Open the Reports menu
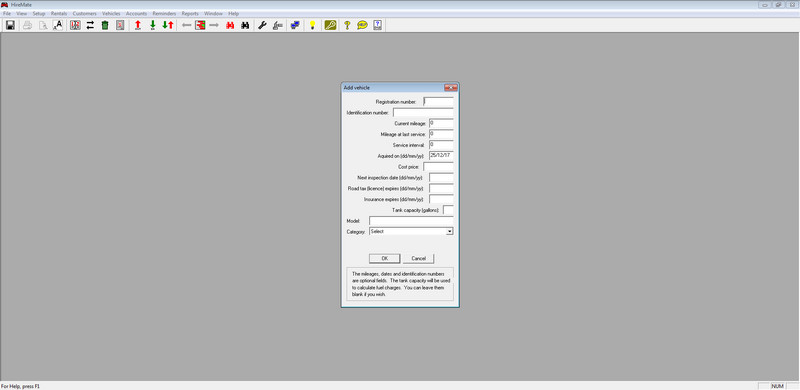The width and height of the screenshot is (800, 390). pos(190,13)
